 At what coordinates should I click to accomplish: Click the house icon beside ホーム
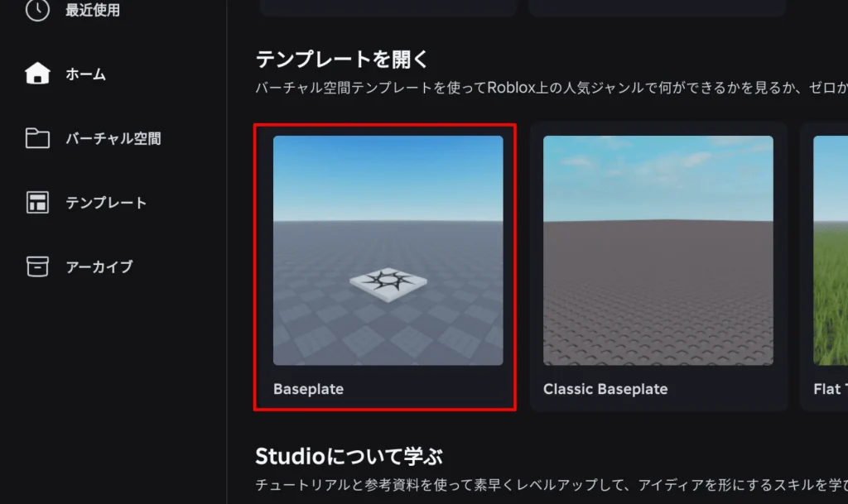click(x=37, y=74)
